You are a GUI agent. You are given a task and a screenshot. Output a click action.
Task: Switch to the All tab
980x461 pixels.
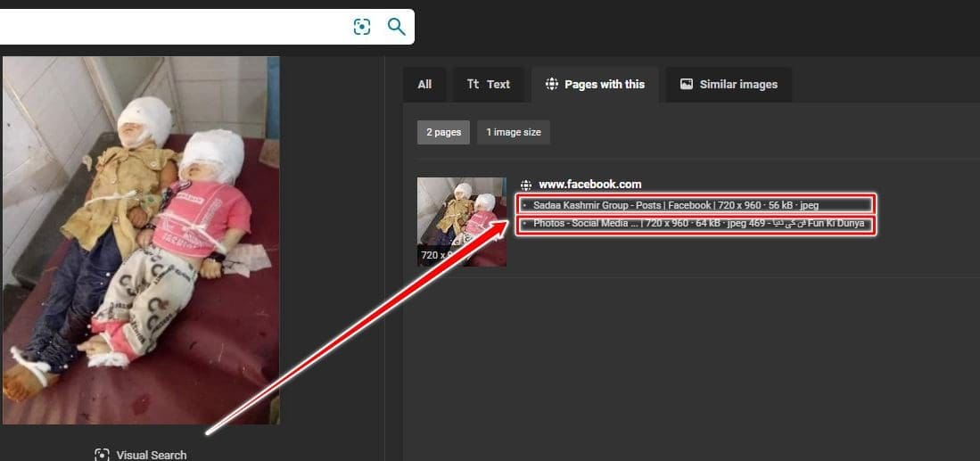coord(424,85)
